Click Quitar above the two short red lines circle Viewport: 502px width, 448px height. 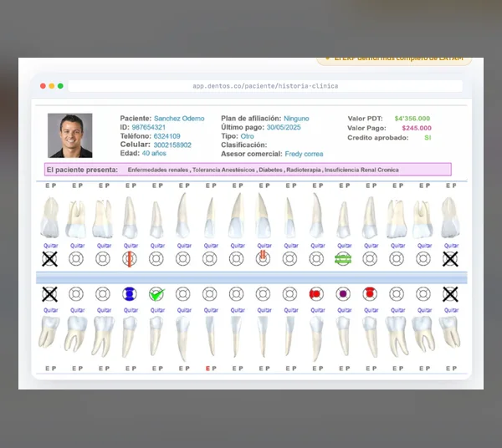click(x=264, y=246)
